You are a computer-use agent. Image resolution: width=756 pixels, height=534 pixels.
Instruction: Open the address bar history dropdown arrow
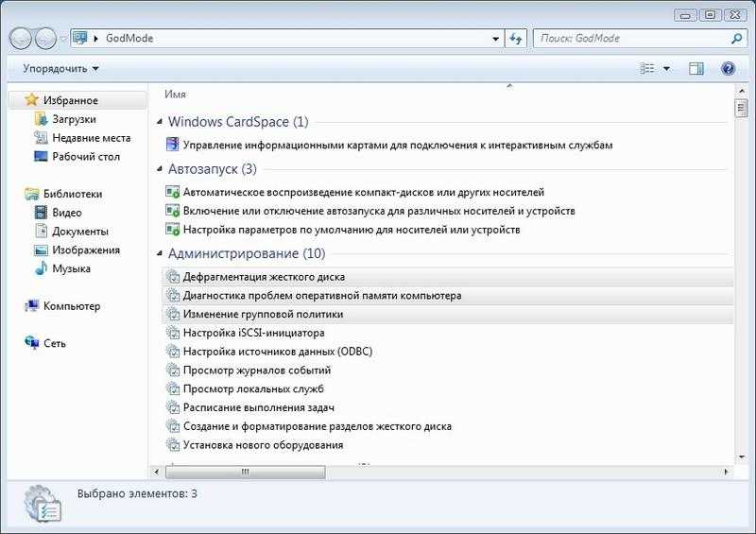coord(495,39)
